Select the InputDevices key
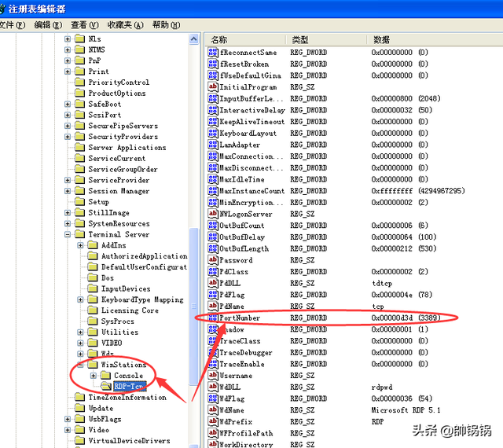 coord(126,288)
